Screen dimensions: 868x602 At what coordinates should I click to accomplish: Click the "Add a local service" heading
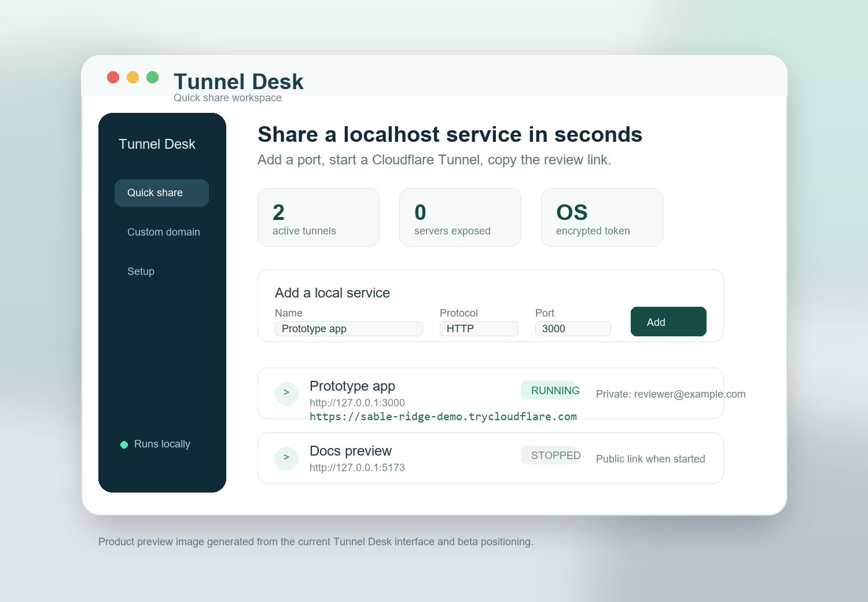332,293
